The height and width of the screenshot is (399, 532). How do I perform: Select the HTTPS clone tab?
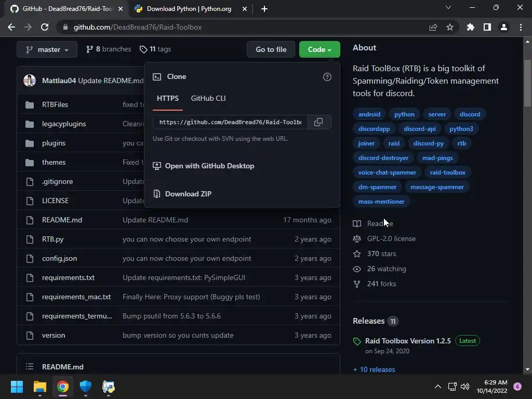[168, 98]
